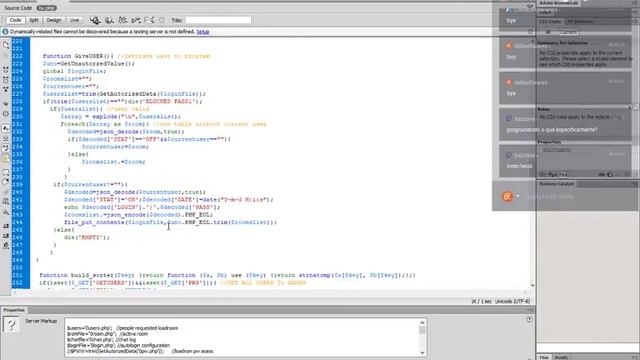Open the Properties panel help circle icon
This screenshot has height=360, width=640.
[529, 320]
